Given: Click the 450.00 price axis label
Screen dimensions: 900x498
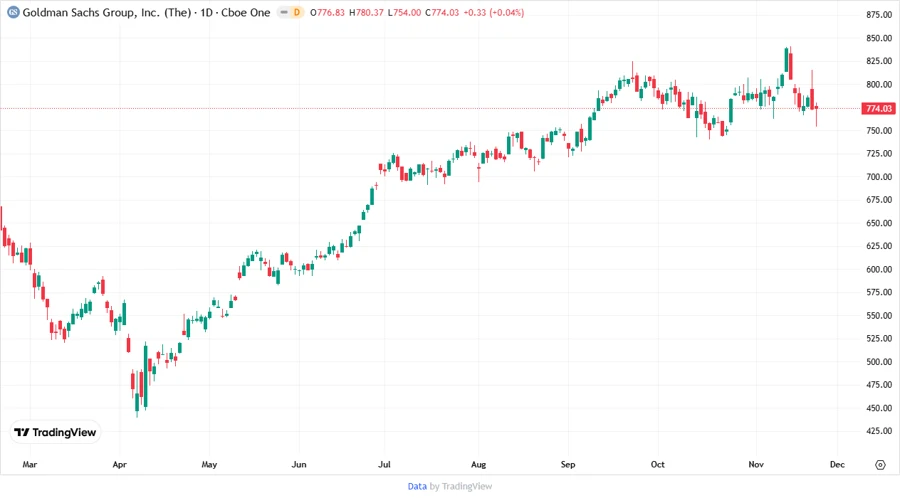Looking at the screenshot, I should click(x=879, y=408).
